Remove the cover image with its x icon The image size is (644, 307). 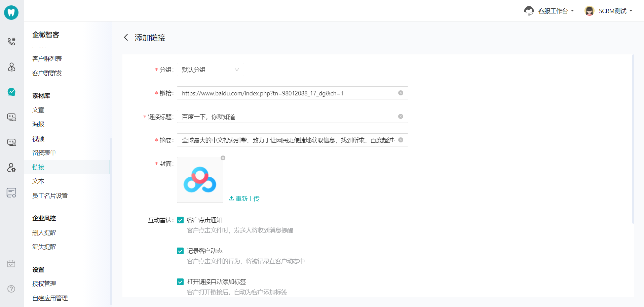coord(223,158)
